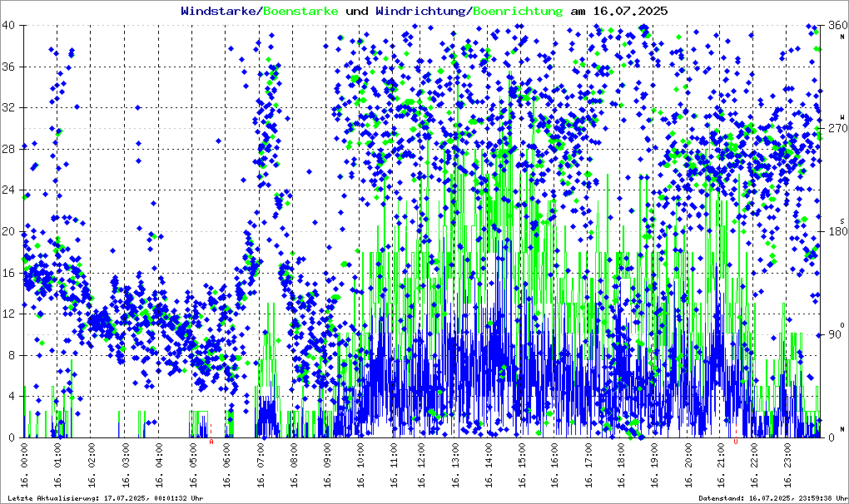Image resolution: width=849 pixels, height=504 pixels.
Task: Click the "16. 03:00" time axis label
Action: coord(125,465)
